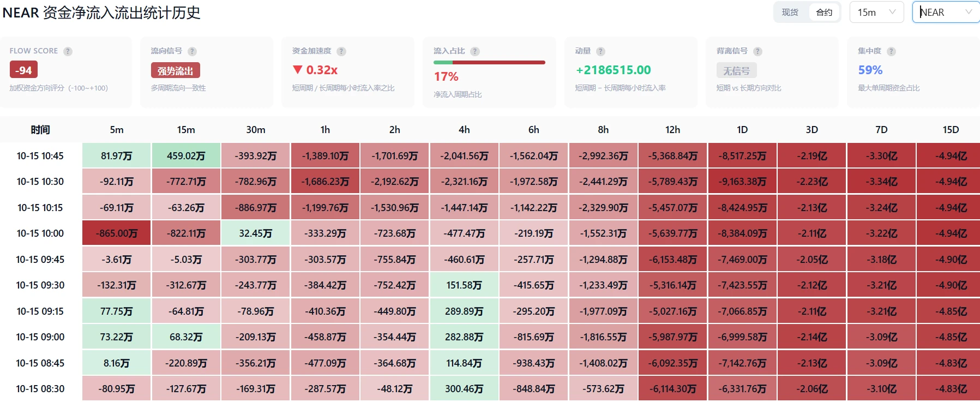Click the 73.22万 cell
The width and height of the screenshot is (980, 402).
coord(117,337)
